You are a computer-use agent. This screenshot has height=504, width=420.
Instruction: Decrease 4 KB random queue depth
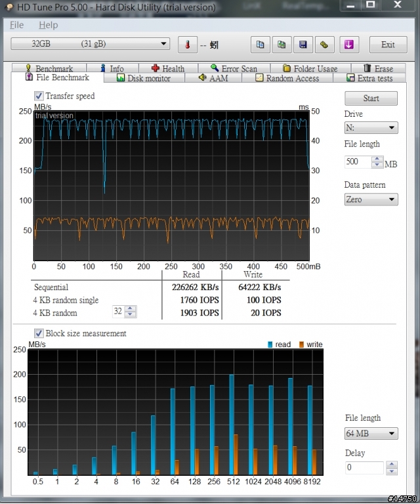[130, 314]
